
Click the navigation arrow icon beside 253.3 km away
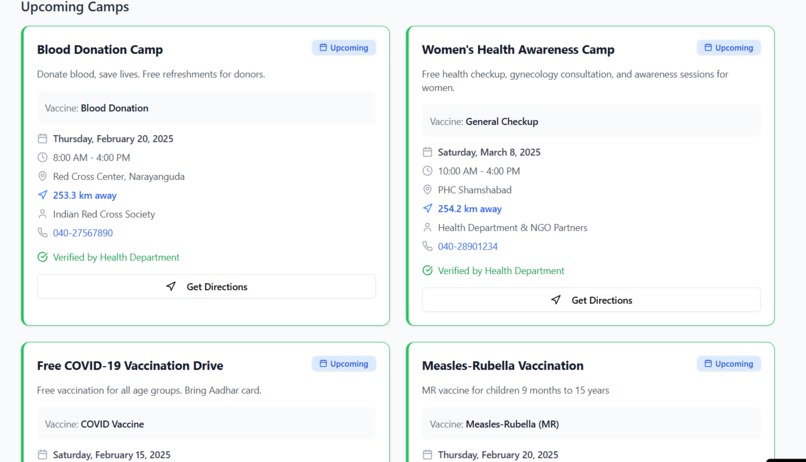[42, 195]
